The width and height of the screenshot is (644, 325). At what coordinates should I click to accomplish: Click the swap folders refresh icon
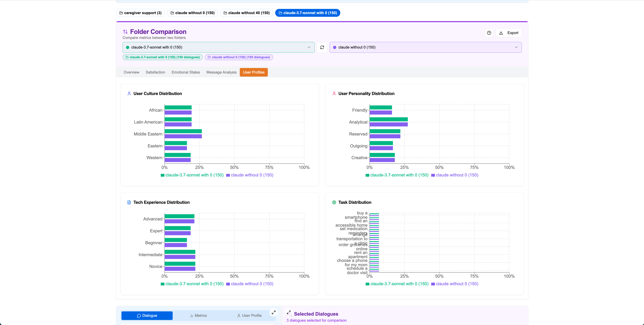[x=322, y=47]
